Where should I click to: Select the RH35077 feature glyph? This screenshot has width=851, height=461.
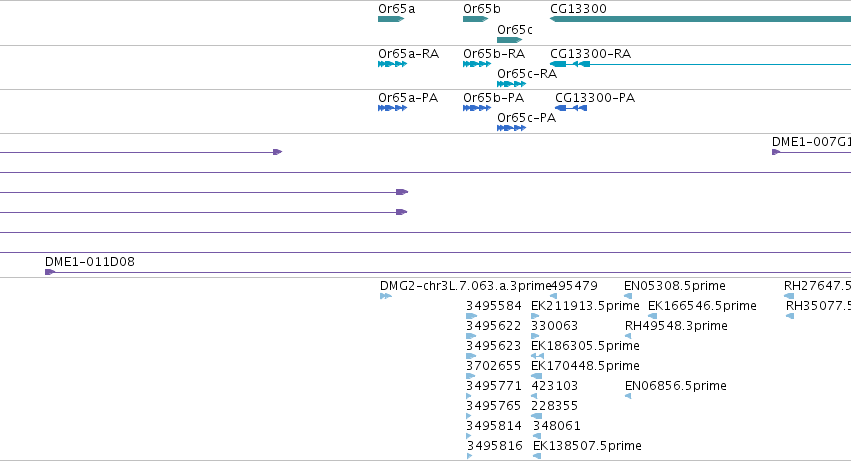790,316
